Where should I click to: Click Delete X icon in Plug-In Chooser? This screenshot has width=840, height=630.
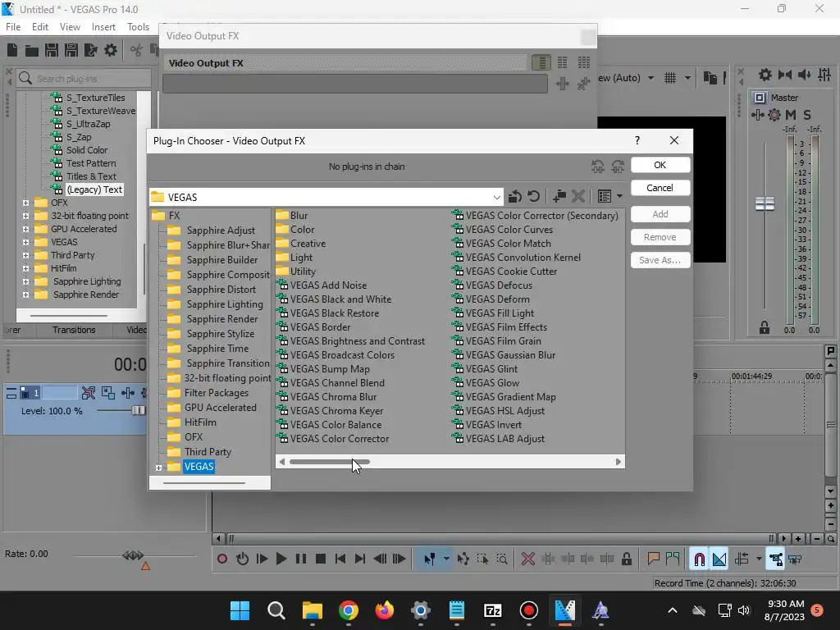tap(578, 197)
